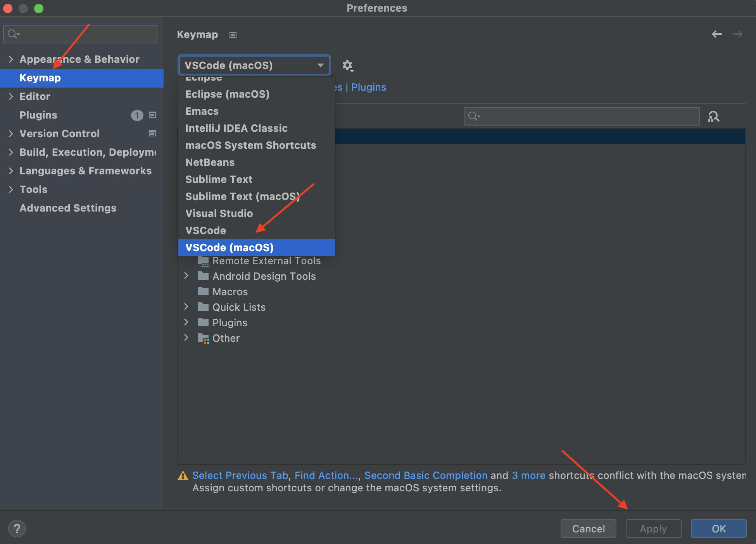Click the Remote External Tools folder icon
The width and height of the screenshot is (756, 544).
203,261
